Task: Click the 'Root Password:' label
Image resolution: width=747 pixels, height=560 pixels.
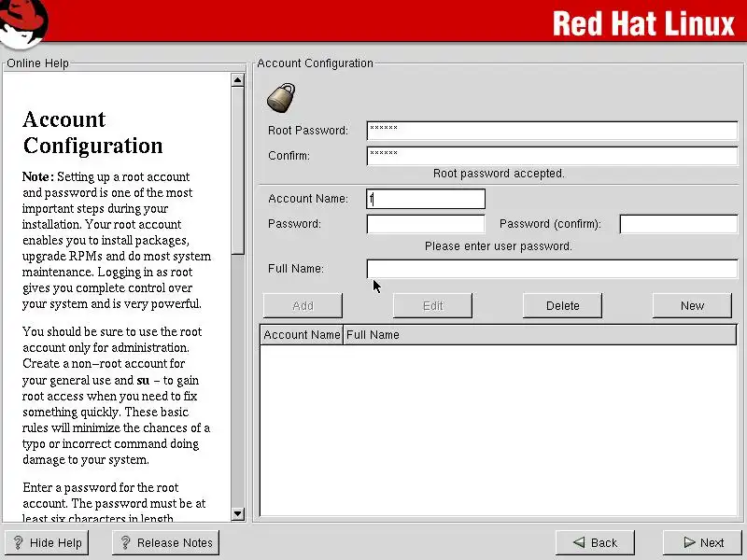Action: (308, 131)
